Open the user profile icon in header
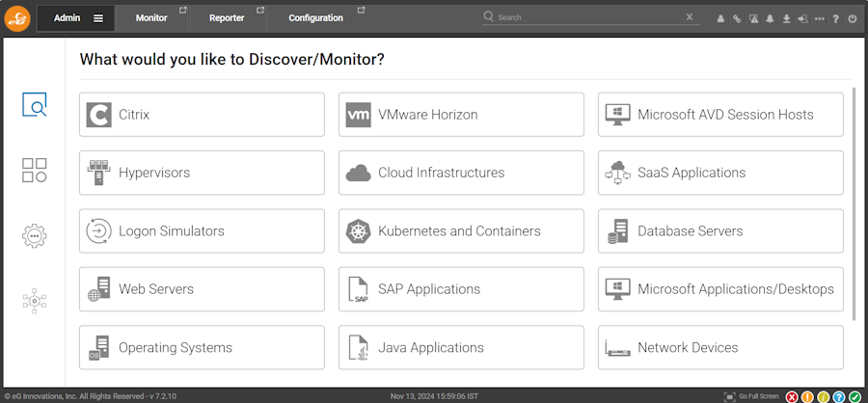Viewport: 868px width, 403px height. pyautogui.click(x=720, y=18)
